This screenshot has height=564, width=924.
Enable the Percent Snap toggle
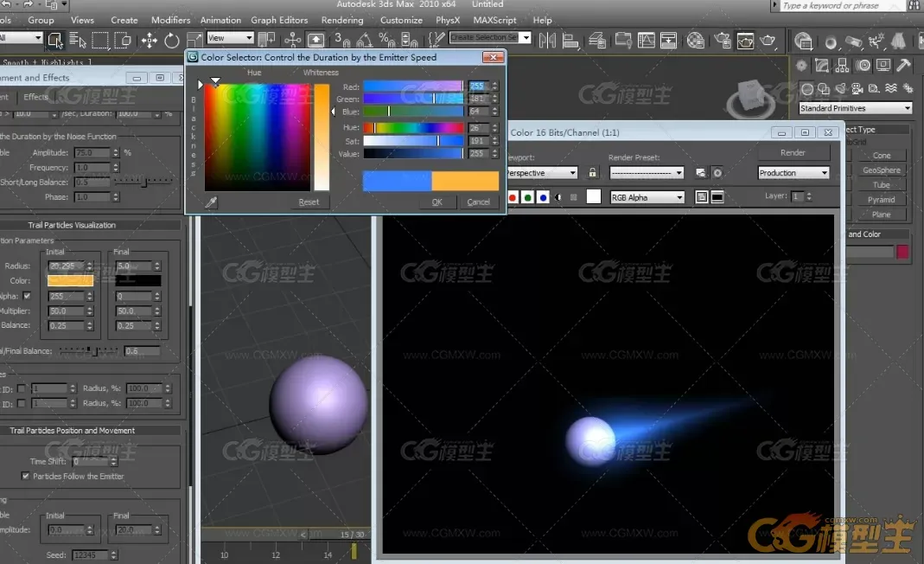(x=386, y=40)
